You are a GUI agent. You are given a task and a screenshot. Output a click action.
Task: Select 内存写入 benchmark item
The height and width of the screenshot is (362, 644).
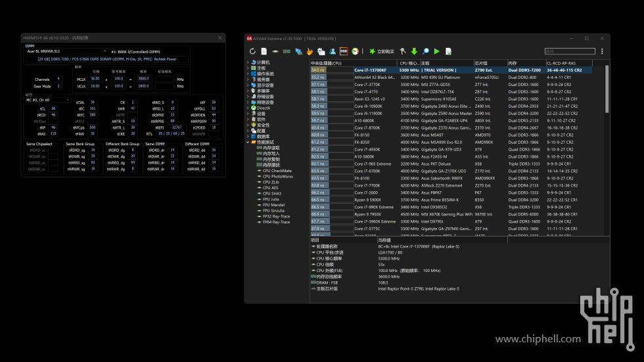pos(271,154)
